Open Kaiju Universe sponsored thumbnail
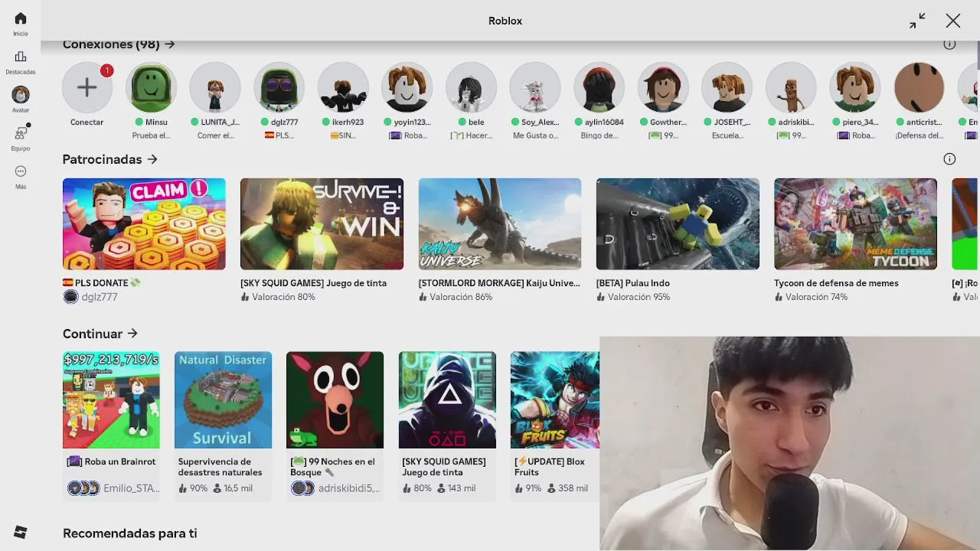Viewport: 980px width, 551px height. [500, 224]
